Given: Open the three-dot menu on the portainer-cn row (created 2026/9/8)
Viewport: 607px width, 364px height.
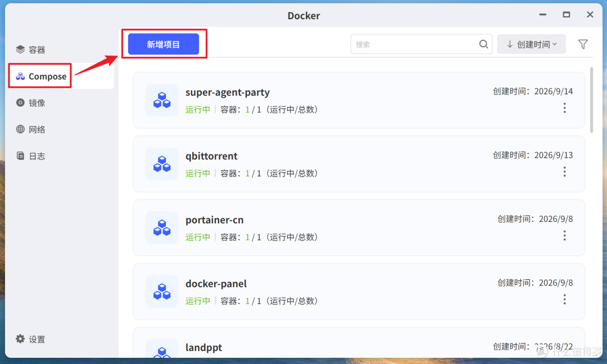Looking at the screenshot, I should point(564,235).
